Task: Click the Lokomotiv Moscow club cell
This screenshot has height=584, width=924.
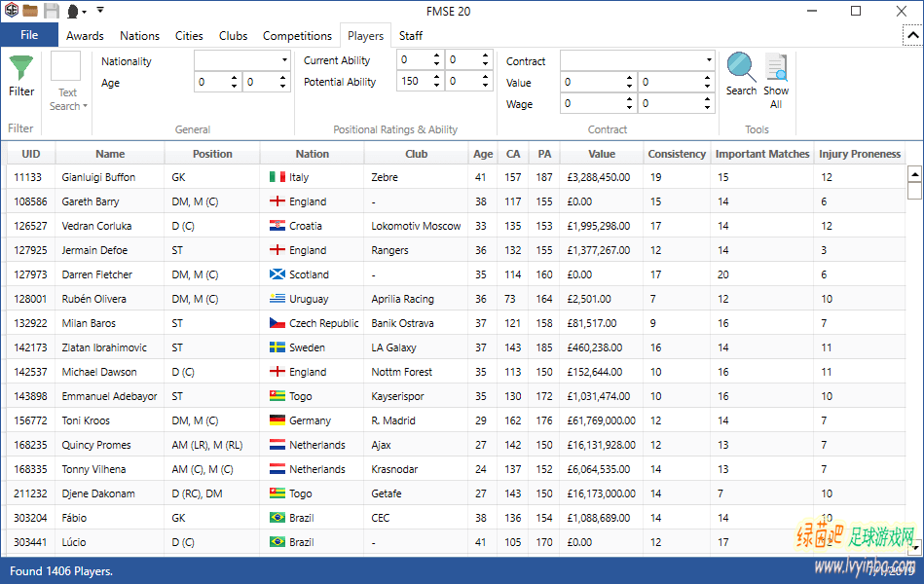Action: click(416, 226)
